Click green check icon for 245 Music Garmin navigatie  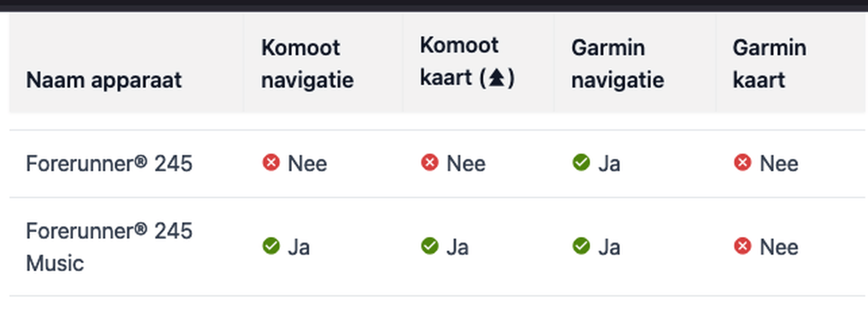(581, 246)
